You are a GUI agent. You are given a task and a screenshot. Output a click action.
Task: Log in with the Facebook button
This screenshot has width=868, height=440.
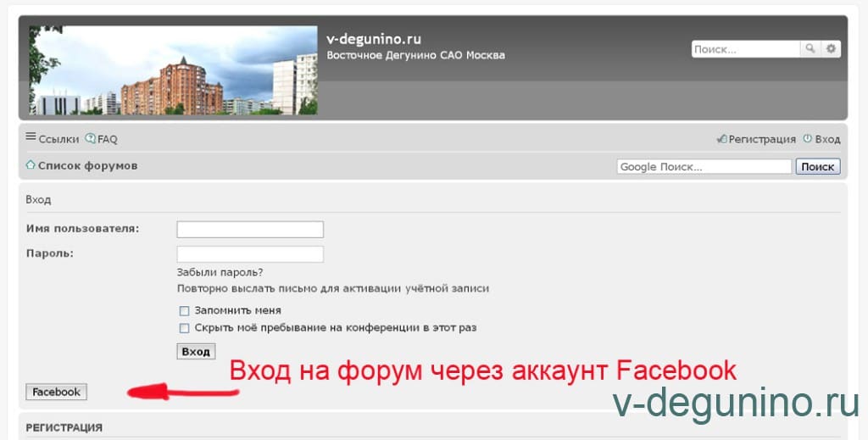coord(56,392)
